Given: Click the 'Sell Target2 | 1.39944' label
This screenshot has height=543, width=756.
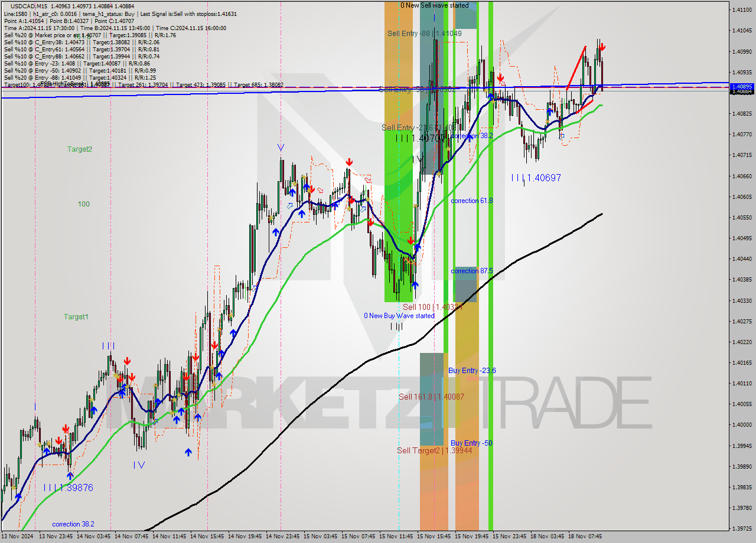Looking at the screenshot, I should 434,450.
